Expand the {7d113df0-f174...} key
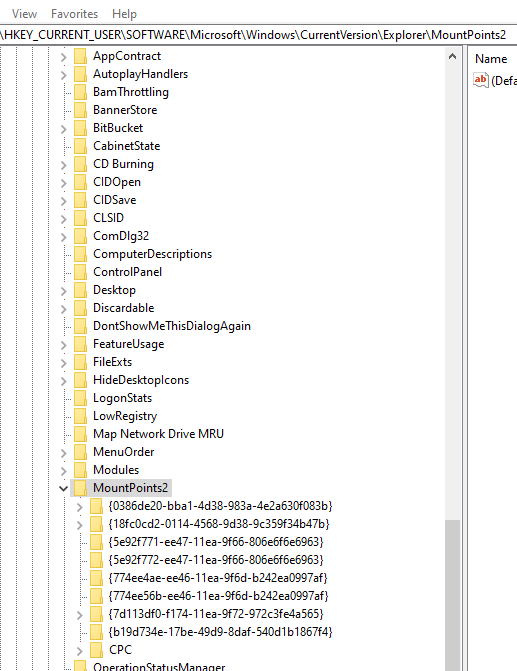517x671 pixels. pyautogui.click(x=80, y=615)
